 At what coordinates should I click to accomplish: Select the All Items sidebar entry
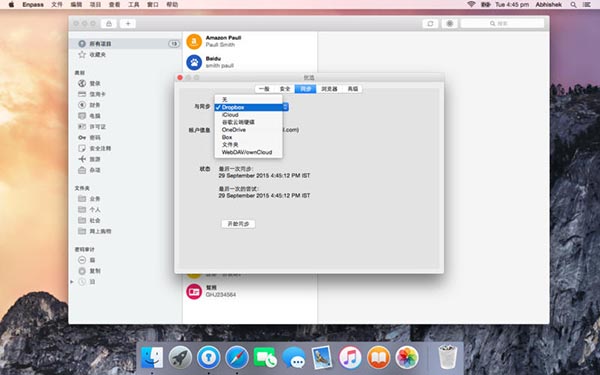click(x=125, y=44)
